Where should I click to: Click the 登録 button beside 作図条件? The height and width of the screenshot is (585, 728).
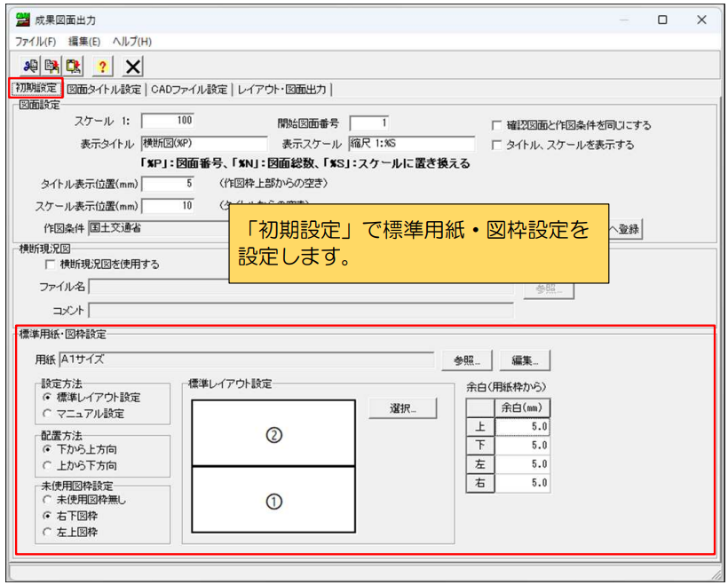tap(626, 229)
